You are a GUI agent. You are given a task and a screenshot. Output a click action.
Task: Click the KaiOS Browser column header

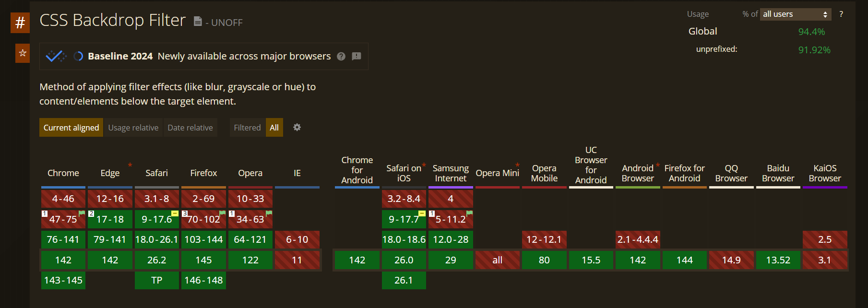click(x=825, y=173)
